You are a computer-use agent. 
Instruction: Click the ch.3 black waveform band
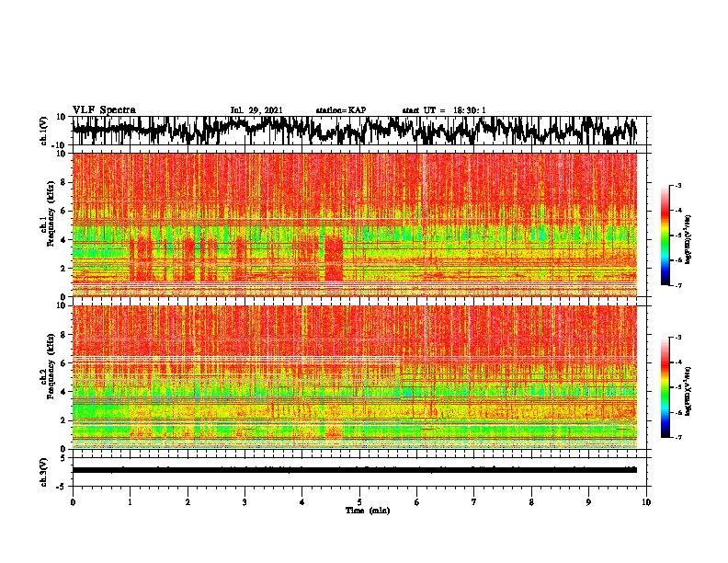(x=354, y=470)
